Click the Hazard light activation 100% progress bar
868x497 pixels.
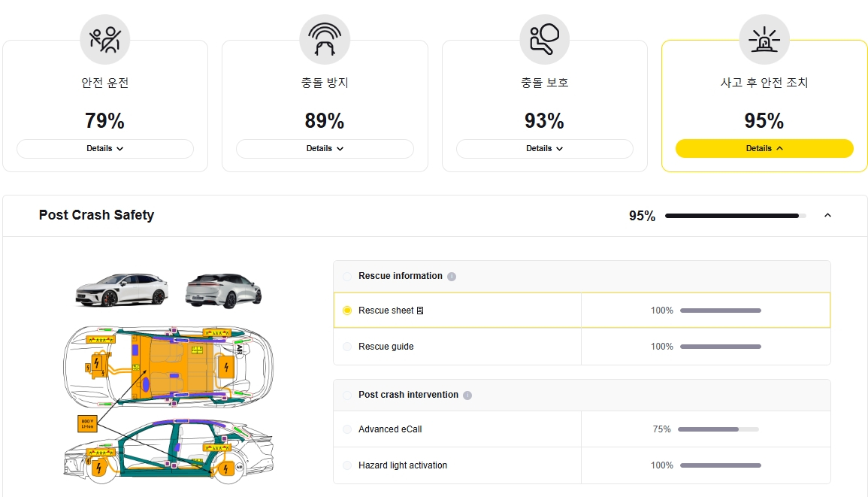coord(721,465)
